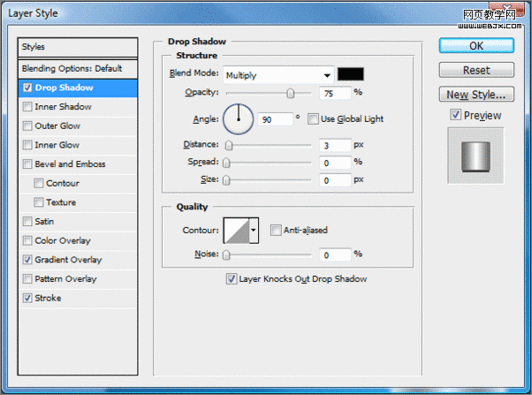This screenshot has height=395, width=532.
Task: Toggle the Preview checkbox
Action: click(456, 115)
